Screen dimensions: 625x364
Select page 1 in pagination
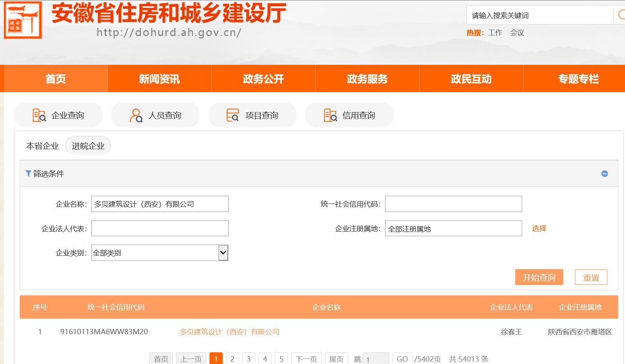point(216,359)
